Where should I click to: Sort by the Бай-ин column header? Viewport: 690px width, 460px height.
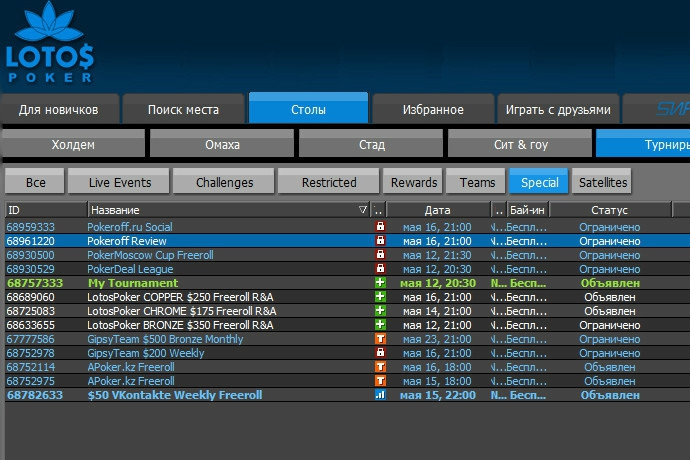(527, 210)
